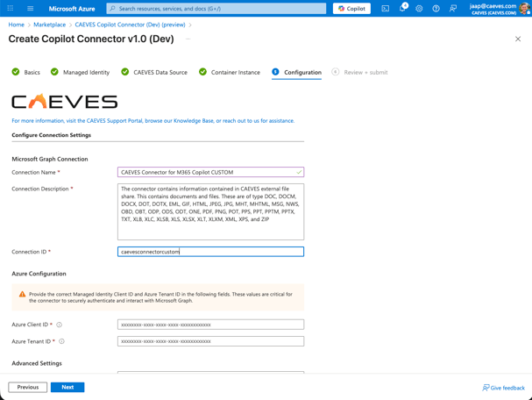532x400 pixels.
Task: Click the feedback person icon in header
Action: click(453, 9)
